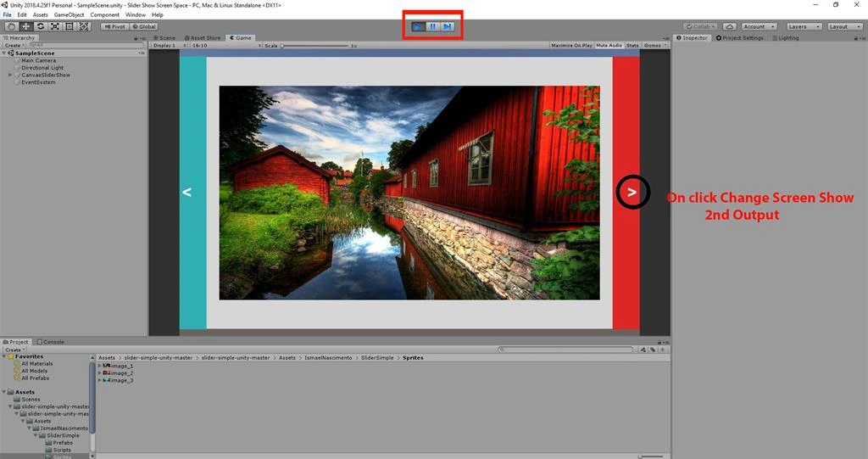
Task: Select the Rotate tool
Action: point(41,26)
